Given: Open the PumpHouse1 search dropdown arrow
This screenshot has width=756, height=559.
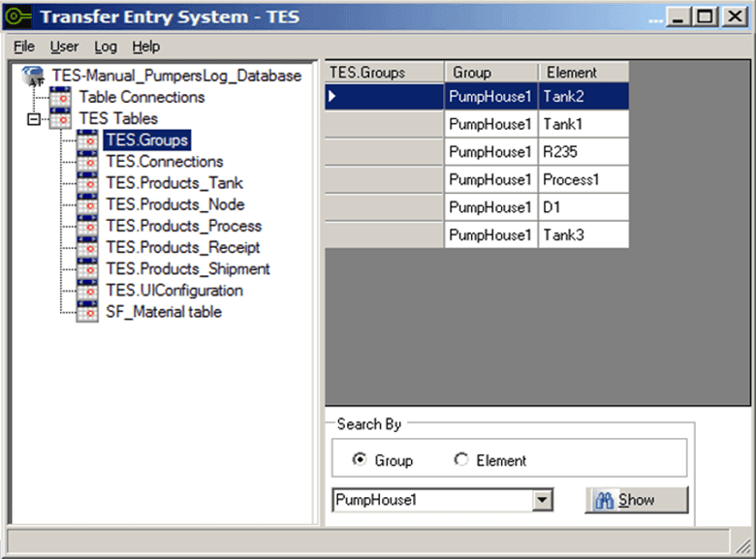Looking at the screenshot, I should [x=542, y=500].
